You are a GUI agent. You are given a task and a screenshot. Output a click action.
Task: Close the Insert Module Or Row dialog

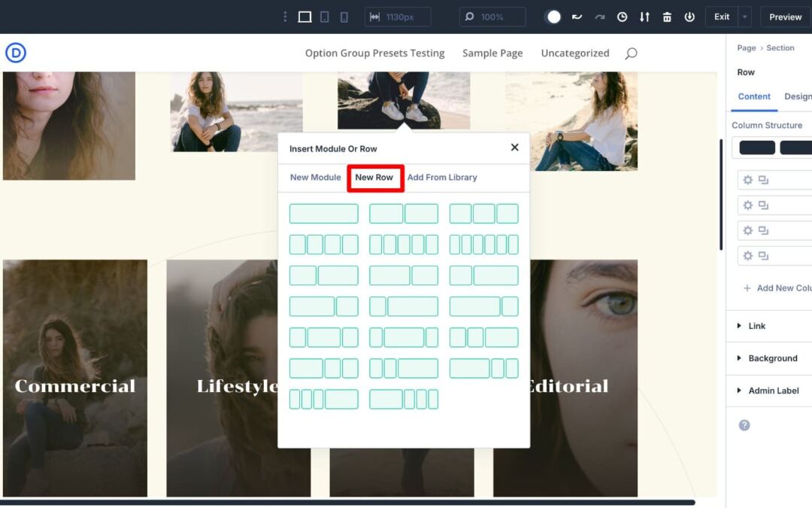[514, 148]
